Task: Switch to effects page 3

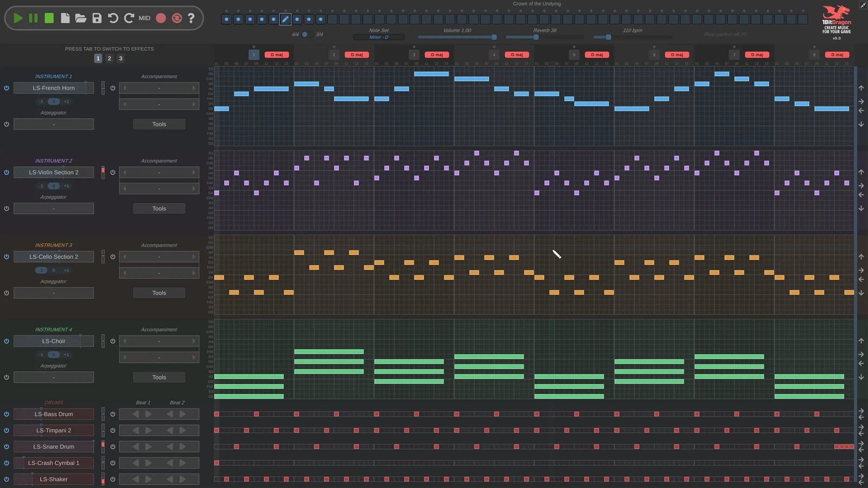Action: (120, 59)
